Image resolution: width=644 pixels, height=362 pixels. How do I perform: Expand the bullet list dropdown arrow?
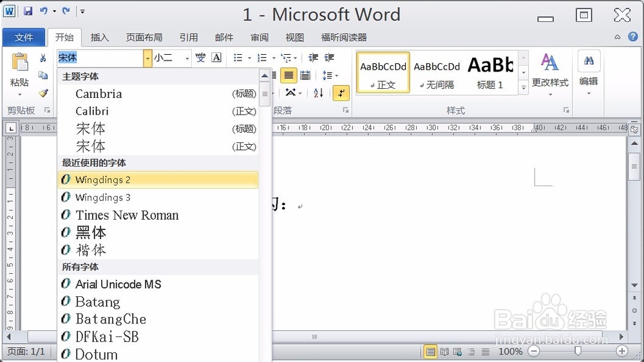coord(249,58)
